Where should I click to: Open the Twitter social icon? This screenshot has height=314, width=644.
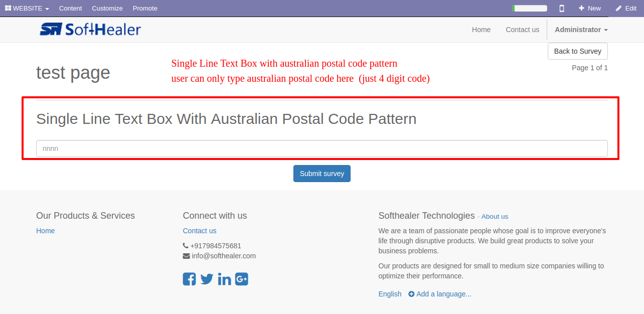pyautogui.click(x=207, y=279)
